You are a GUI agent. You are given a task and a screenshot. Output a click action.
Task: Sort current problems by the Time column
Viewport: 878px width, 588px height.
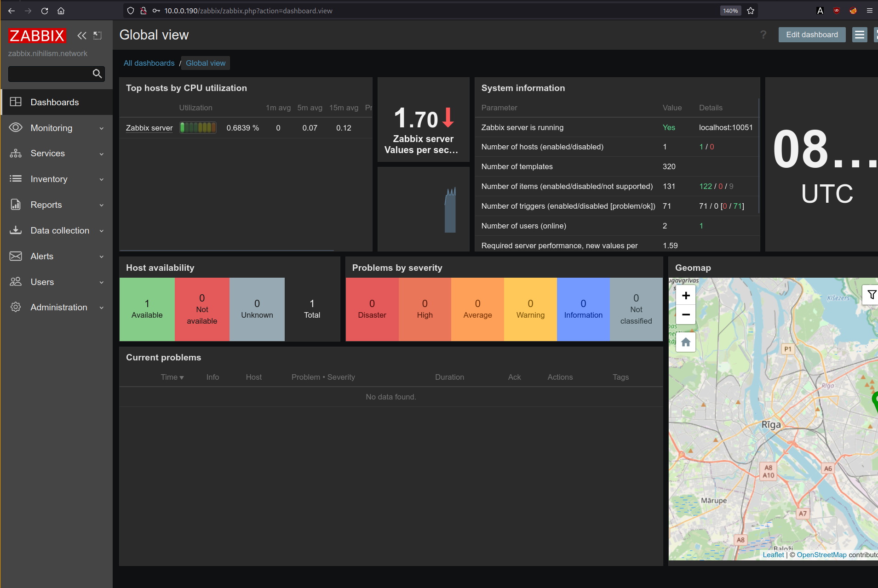(x=172, y=377)
